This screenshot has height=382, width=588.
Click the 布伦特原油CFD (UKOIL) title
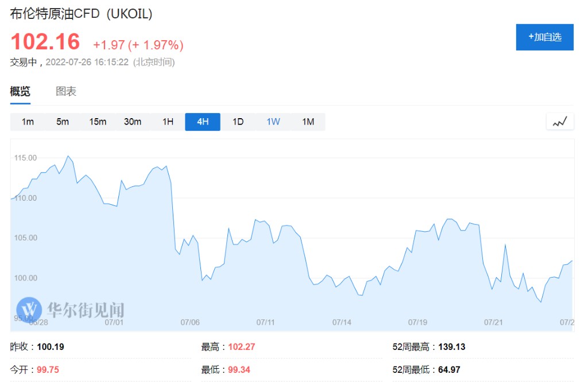[x=81, y=14]
